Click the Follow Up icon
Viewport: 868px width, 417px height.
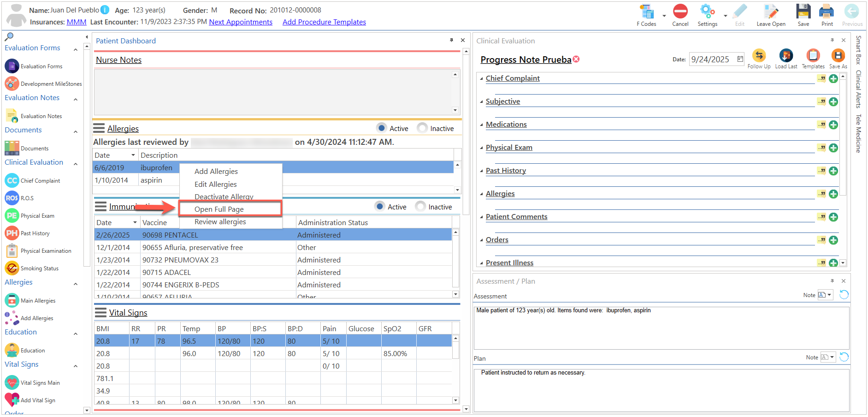(x=759, y=56)
